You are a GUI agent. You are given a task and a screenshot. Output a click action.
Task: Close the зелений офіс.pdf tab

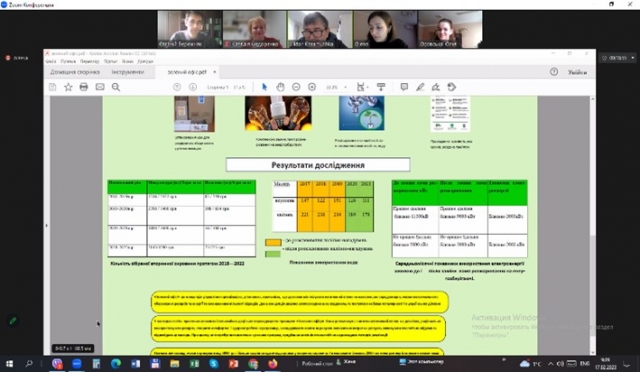214,72
